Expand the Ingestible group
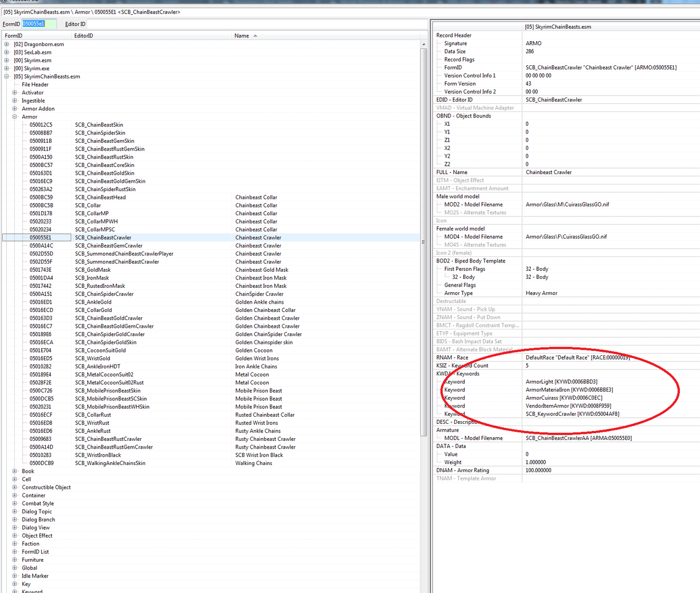 pos(15,101)
